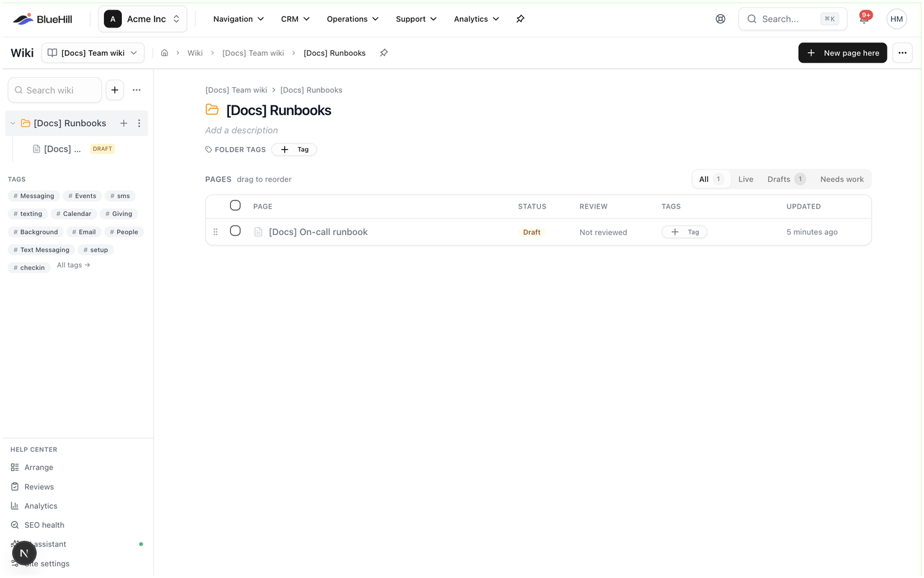The height and width of the screenshot is (578, 924).
Task: Click the drag handle of On-call runbook row
Action: coord(216,232)
